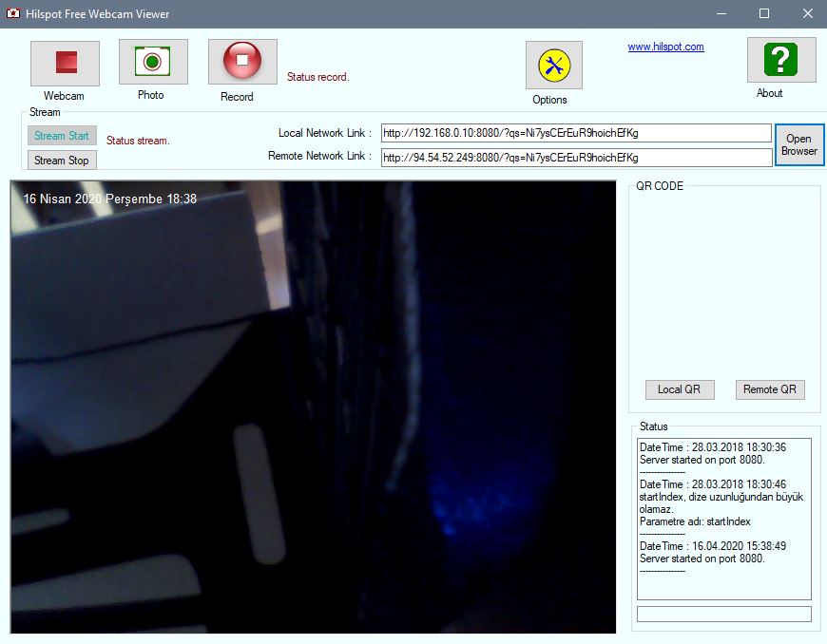Click the Open Browser button

tap(798, 145)
